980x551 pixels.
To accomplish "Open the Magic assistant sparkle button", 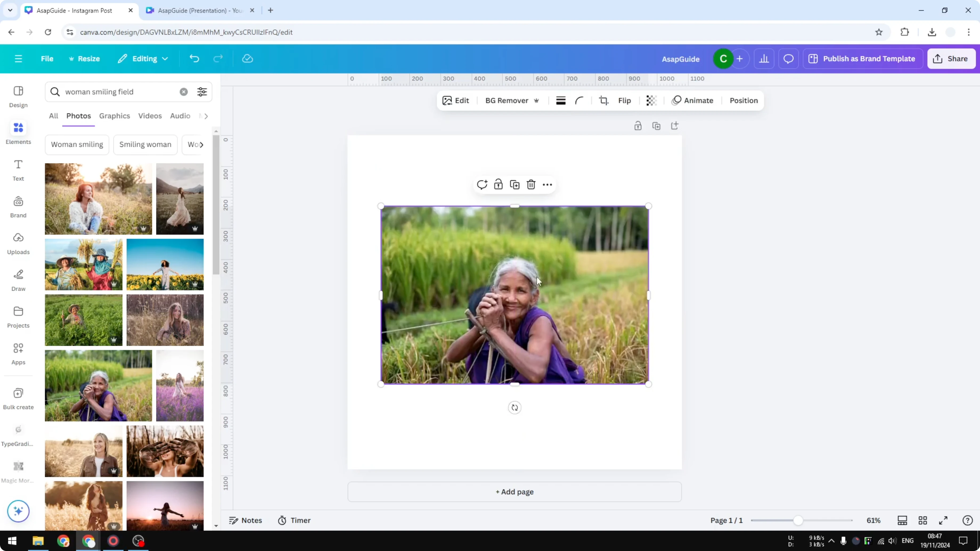I will [x=18, y=511].
